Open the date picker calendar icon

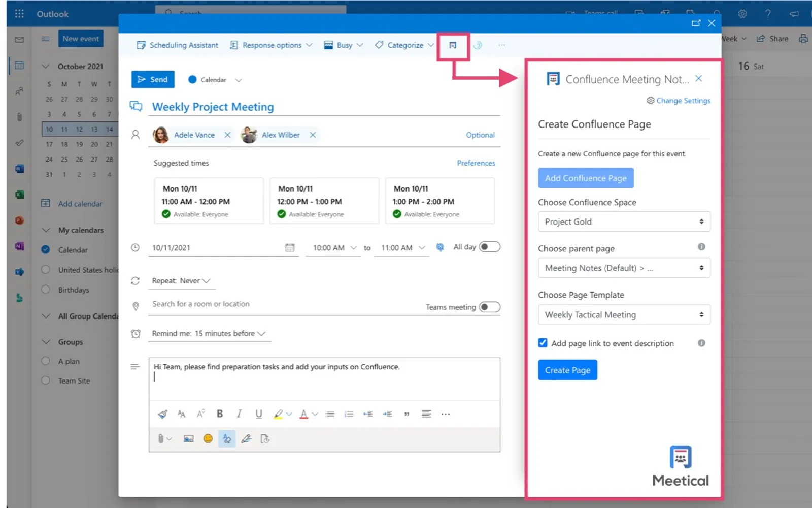[x=290, y=247]
